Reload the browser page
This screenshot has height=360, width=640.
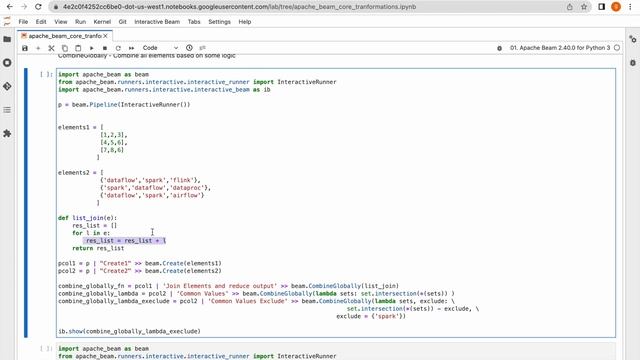[x=38, y=7]
